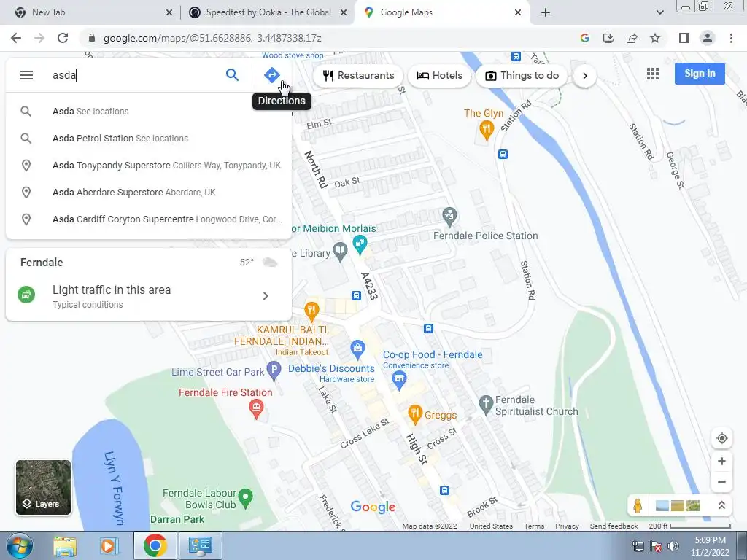Switch to Speedtest by Ookla tab
The height and width of the screenshot is (560, 747).
(268, 12)
